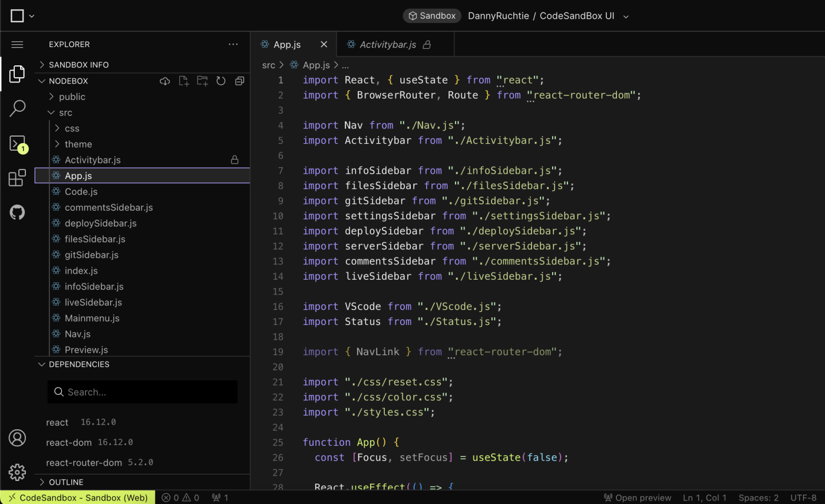This screenshot has height=504, width=825.
Task: Close the App.js editor tab
Action: [324, 45]
